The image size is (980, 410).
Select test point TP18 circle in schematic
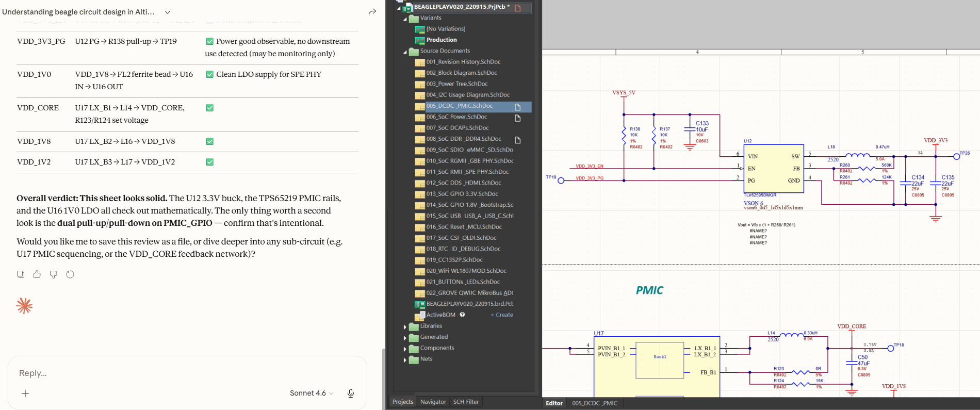click(x=890, y=349)
